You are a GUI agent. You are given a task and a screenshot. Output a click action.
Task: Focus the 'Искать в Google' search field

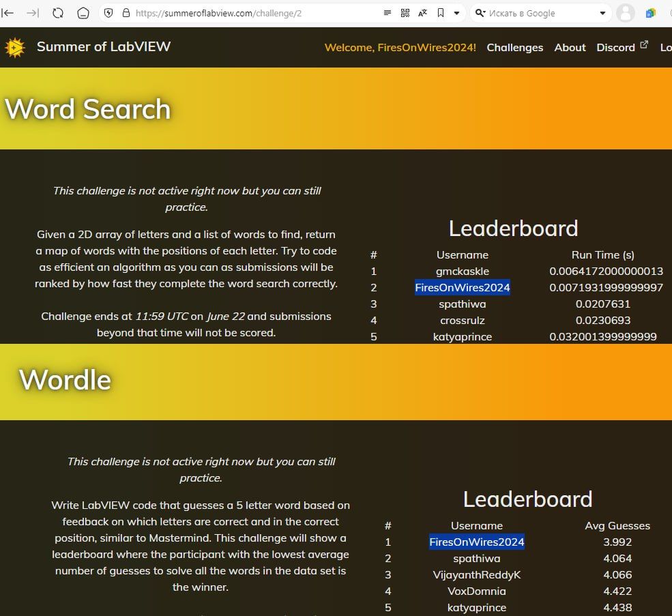pos(522,13)
